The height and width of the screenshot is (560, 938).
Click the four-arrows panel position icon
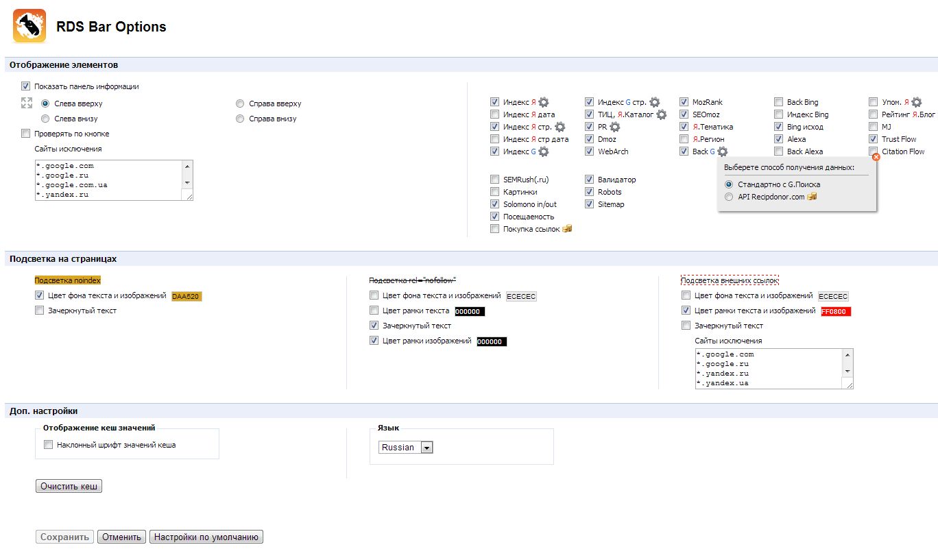coord(27,103)
